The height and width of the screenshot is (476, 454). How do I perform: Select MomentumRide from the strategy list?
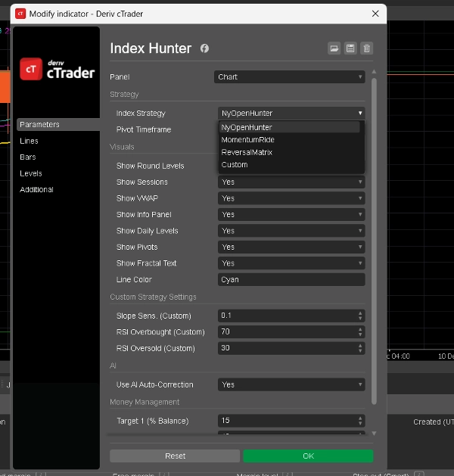click(290, 140)
